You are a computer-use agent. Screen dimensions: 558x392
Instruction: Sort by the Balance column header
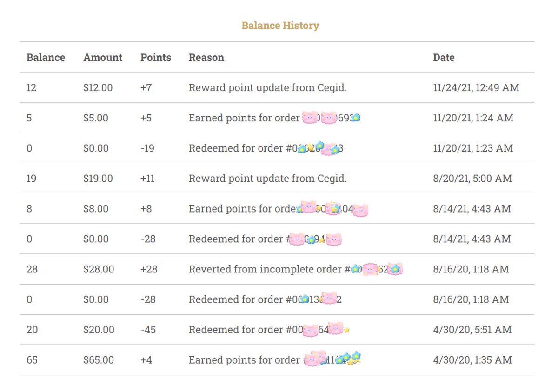(x=46, y=58)
